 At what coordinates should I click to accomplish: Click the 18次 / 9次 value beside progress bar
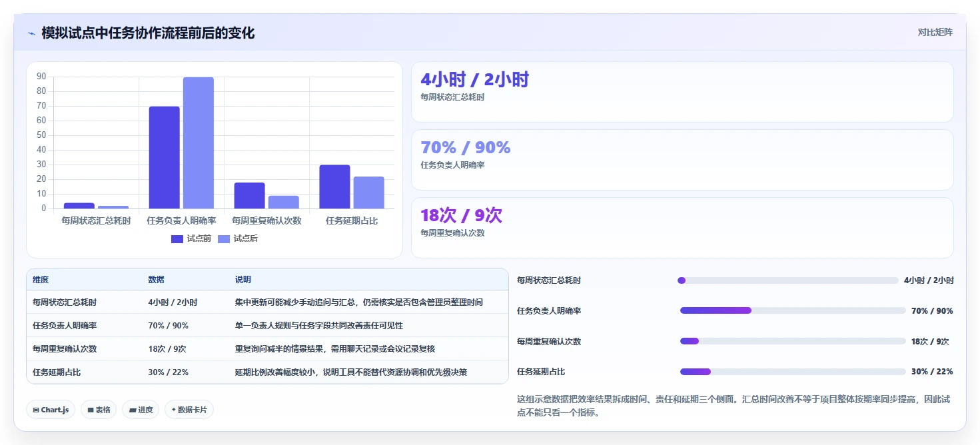tap(930, 341)
